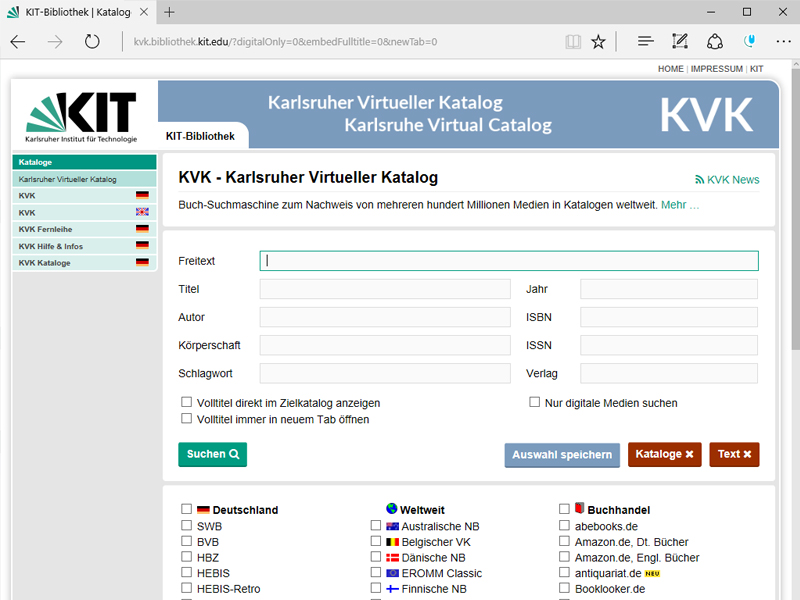Click the magnifier on the Suchen button
800x600 pixels.
click(234, 454)
